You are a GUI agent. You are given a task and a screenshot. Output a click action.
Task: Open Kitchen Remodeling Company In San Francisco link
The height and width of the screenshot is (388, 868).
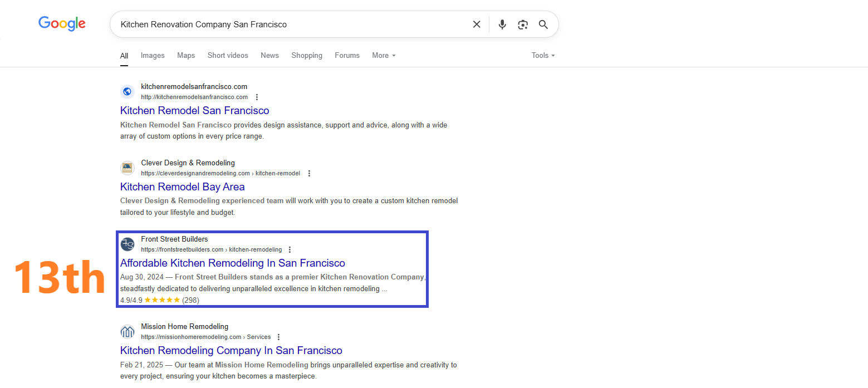click(231, 350)
